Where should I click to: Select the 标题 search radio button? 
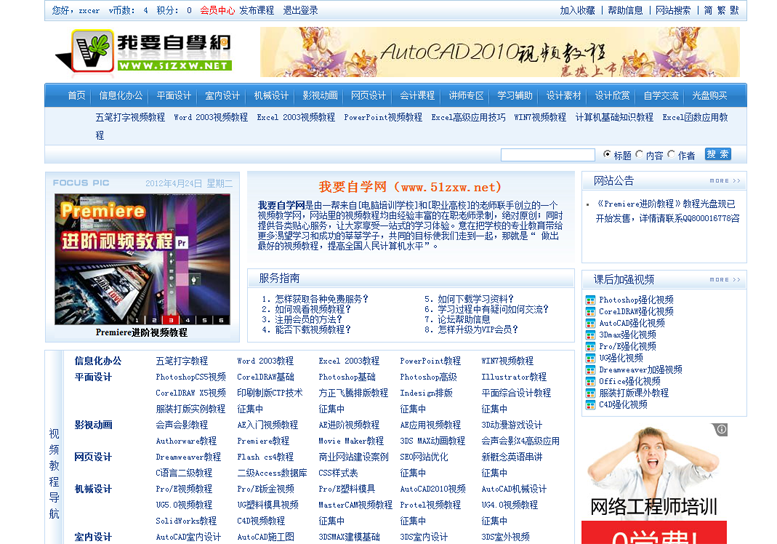[607, 155]
